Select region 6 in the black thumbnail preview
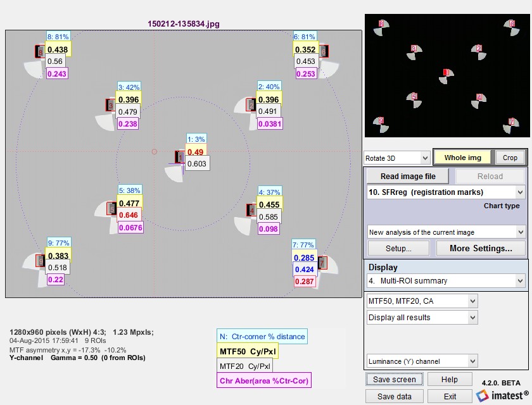 512,23
